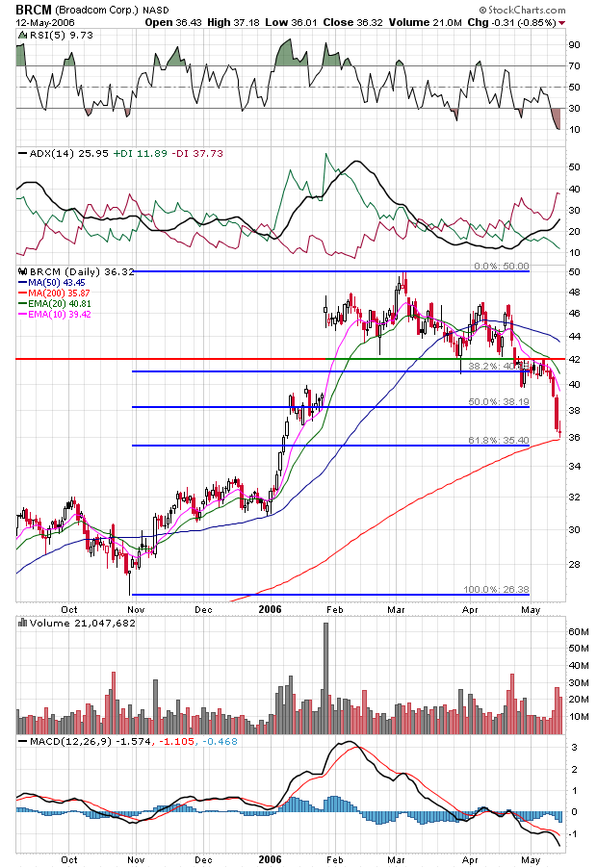Click the BRCM ticker symbol in the header
Screen dimensions: 597x868
(34, 10)
